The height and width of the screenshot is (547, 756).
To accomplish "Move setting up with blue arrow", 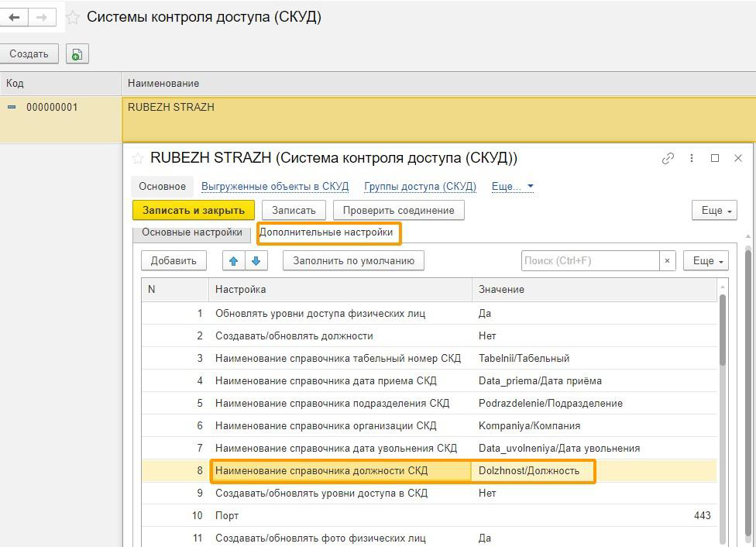I will point(233,261).
